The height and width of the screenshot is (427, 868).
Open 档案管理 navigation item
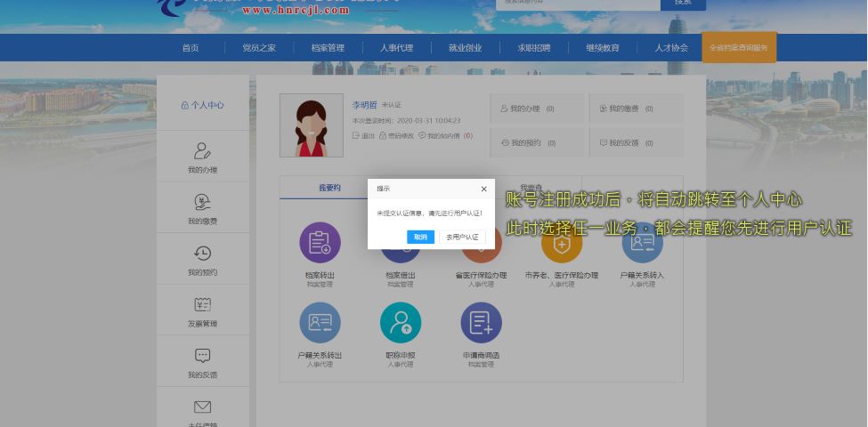(328, 48)
